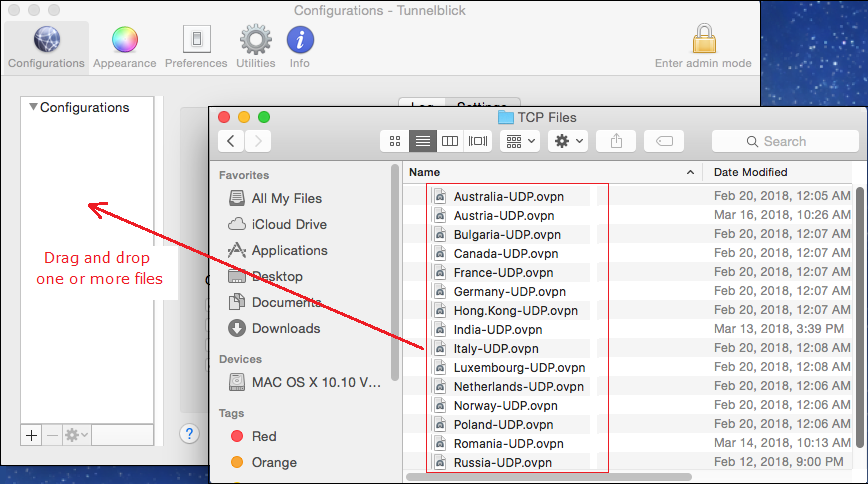The height and width of the screenshot is (484, 868).
Task: Click the Finder file list vertical scrollbar
Action: pyautogui.click(x=860, y=317)
